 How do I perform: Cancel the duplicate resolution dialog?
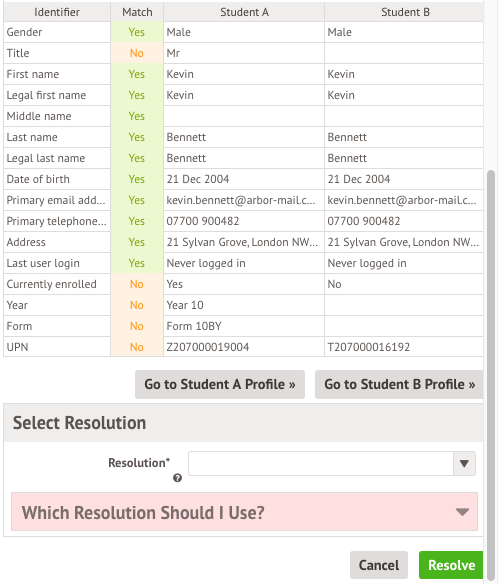tap(379, 565)
